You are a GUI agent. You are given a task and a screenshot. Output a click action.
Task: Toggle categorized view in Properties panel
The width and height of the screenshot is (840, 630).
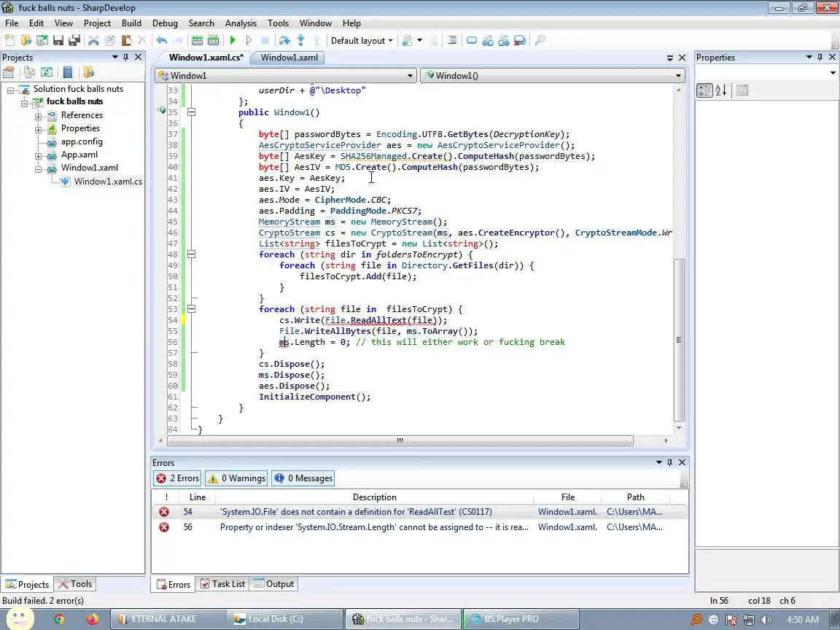point(704,90)
